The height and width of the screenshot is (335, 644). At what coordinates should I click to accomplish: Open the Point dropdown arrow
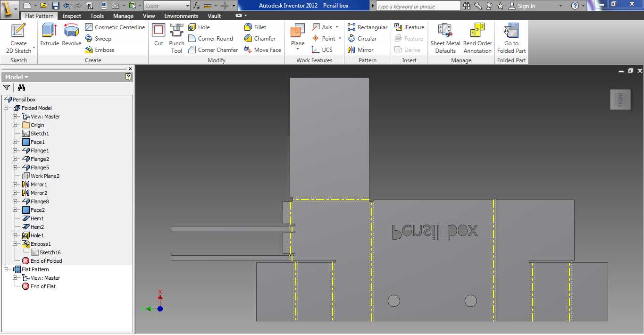340,38
